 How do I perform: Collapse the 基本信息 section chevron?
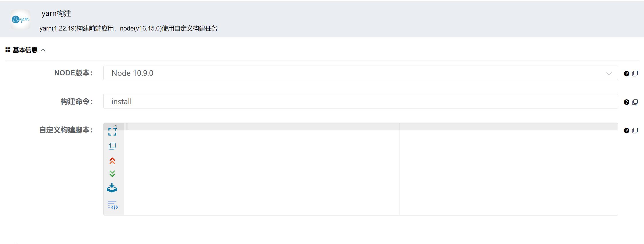[43, 50]
